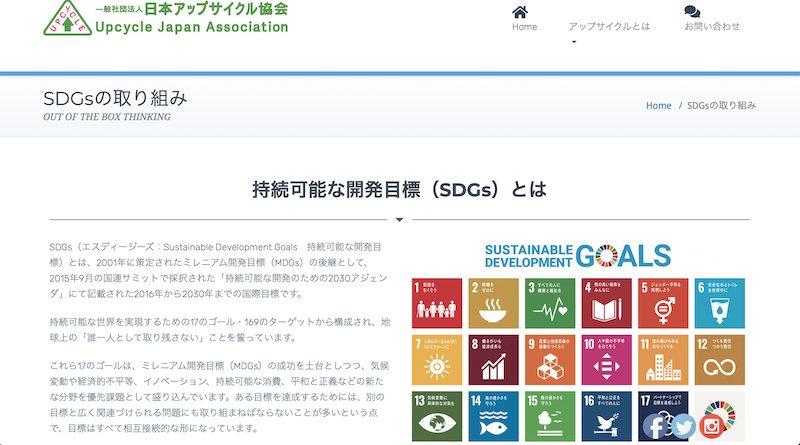Click the green Upcycle arrow logo
The width and height of the screenshot is (800, 445).
(x=66, y=18)
